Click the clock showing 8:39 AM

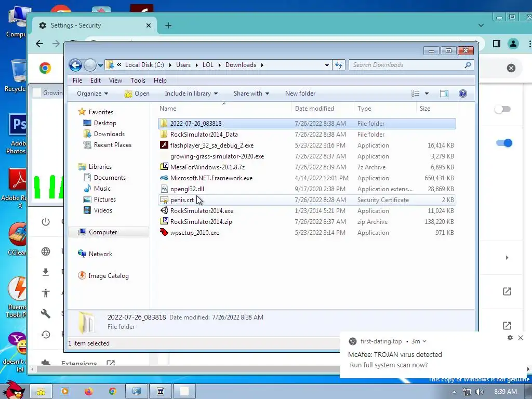point(506,392)
